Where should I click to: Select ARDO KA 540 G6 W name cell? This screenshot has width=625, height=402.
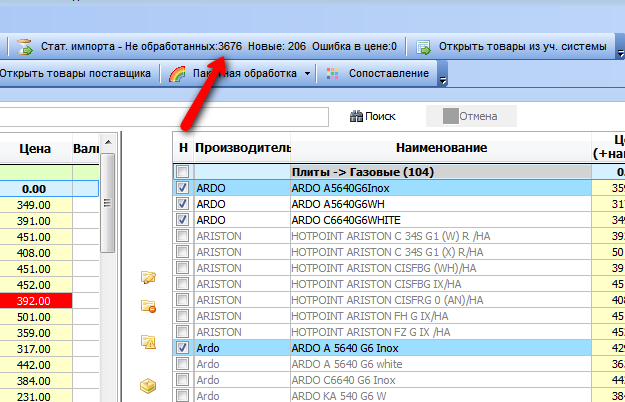coord(441,396)
